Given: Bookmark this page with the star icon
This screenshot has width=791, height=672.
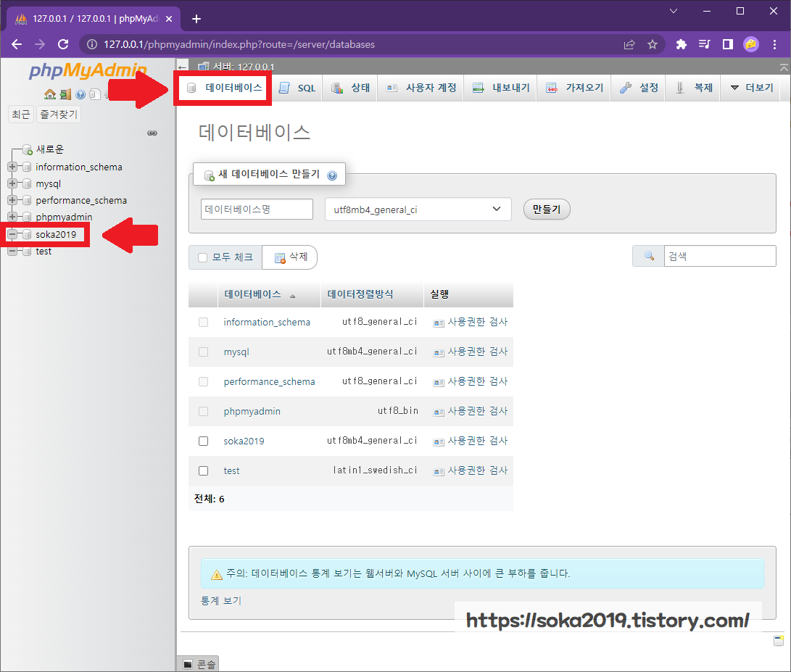Looking at the screenshot, I should (x=653, y=44).
